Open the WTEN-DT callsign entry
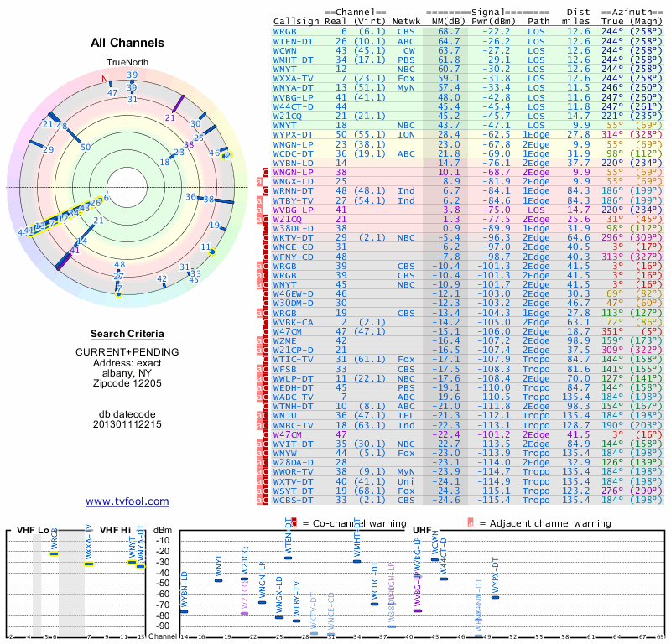This screenshot has height=644, width=671. tap(294, 40)
